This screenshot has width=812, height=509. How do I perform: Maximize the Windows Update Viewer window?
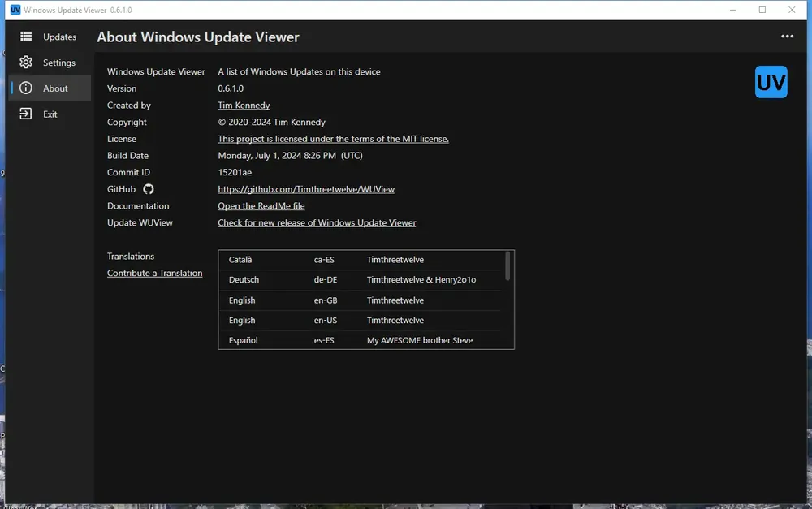point(762,10)
